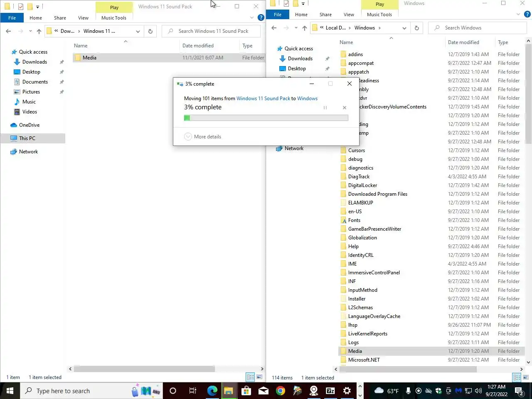
Task: Click the Search Windows 11 Sound Pack field
Action: pos(211,31)
